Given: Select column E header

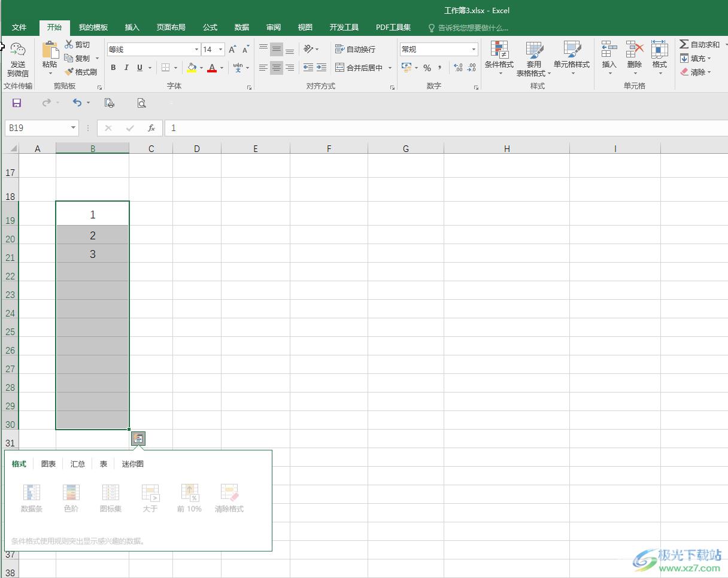Looking at the screenshot, I should pyautogui.click(x=256, y=148).
